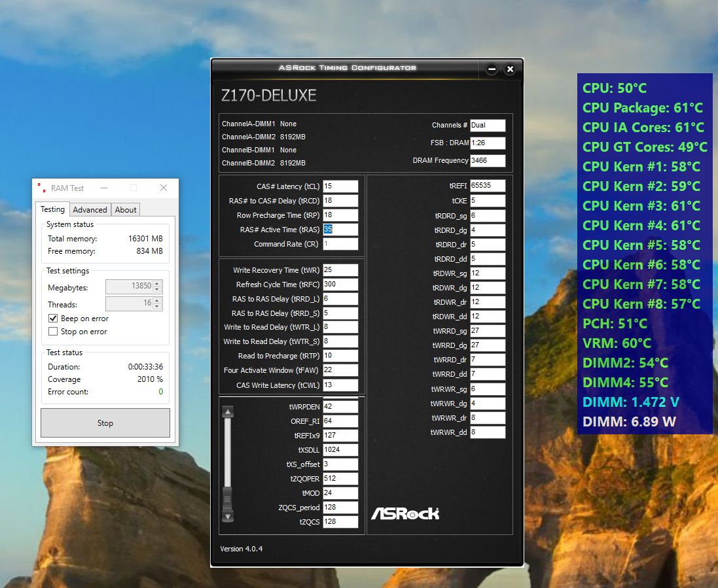Click the tRRD_S value field

pos(340,313)
